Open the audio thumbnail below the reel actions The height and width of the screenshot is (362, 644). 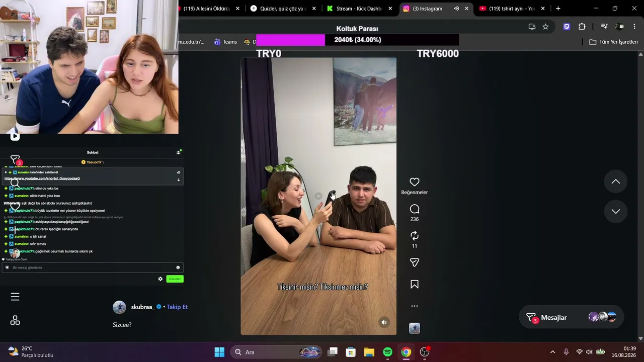point(415,328)
